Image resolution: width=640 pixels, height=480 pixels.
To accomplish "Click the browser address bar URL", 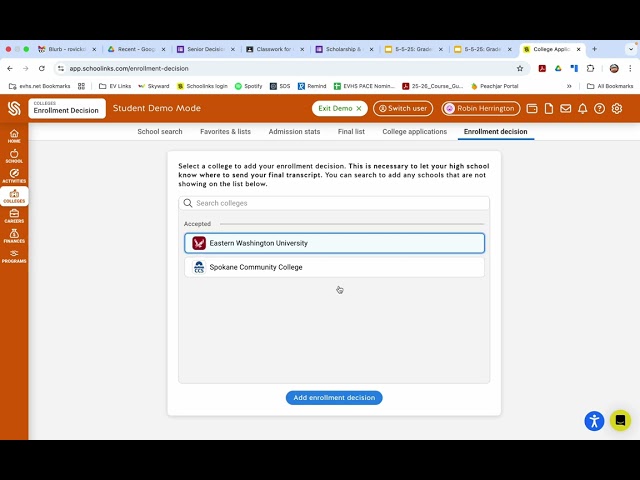I will point(129,69).
